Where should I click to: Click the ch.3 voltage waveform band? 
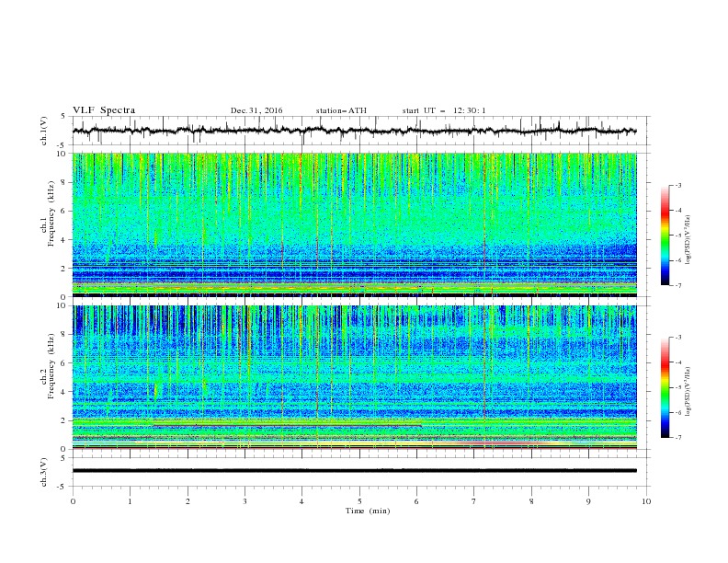click(x=354, y=471)
